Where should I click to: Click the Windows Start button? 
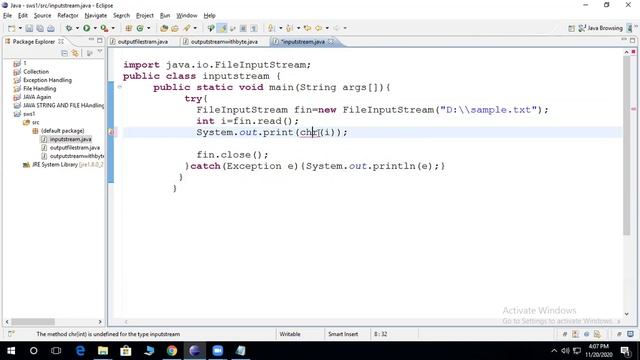tap(11, 351)
